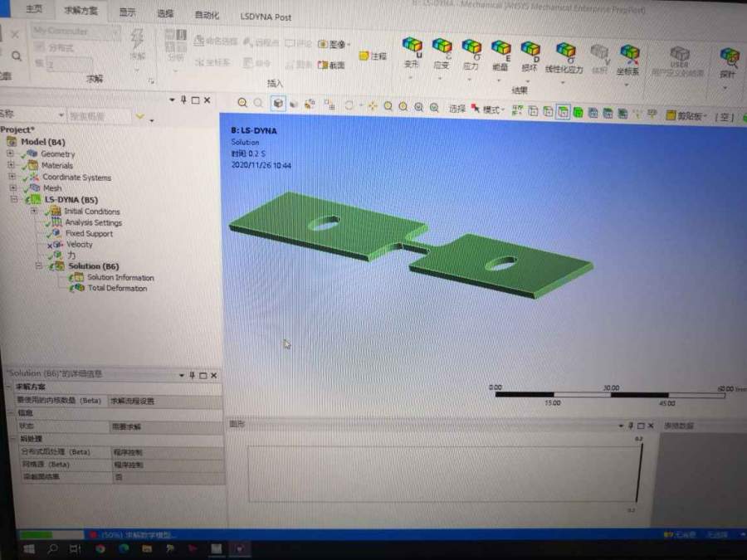This screenshot has width=747, height=560.
Task: Toggle the shaded exterior cube view icon
Action: [x=278, y=103]
